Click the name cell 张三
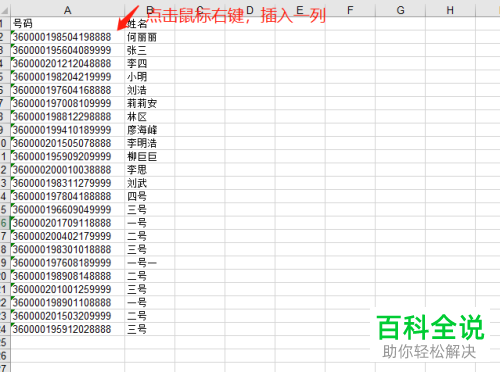 150,50
